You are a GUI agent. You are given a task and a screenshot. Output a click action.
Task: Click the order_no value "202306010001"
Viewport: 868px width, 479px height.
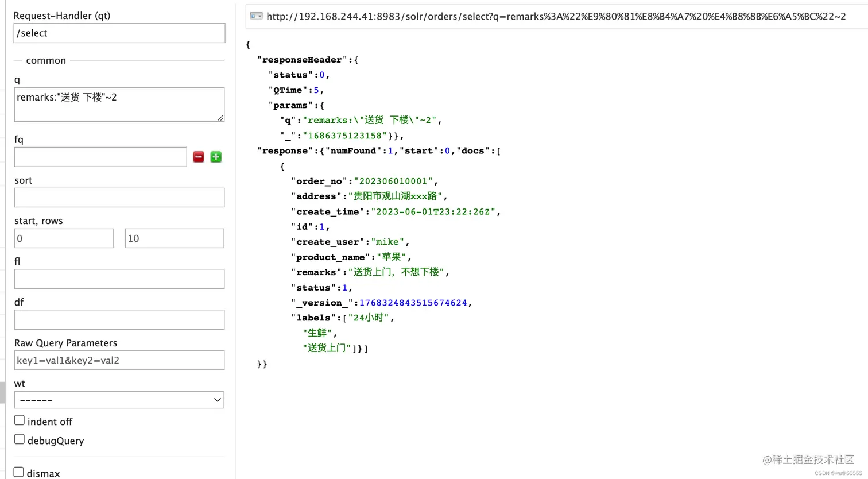(393, 181)
